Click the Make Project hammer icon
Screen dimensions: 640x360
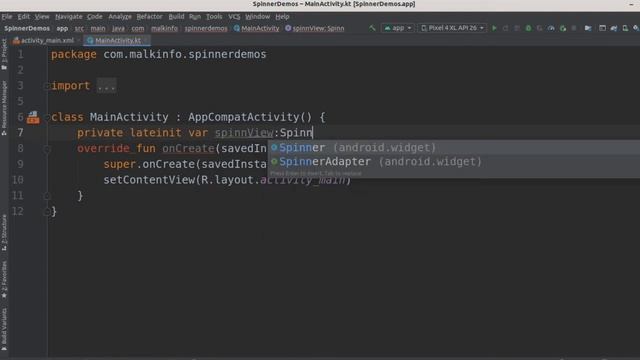[372, 28]
